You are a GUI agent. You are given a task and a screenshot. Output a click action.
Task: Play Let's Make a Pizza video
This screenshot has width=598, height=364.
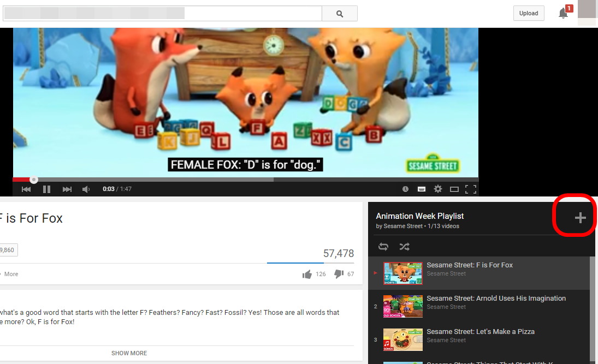481,332
